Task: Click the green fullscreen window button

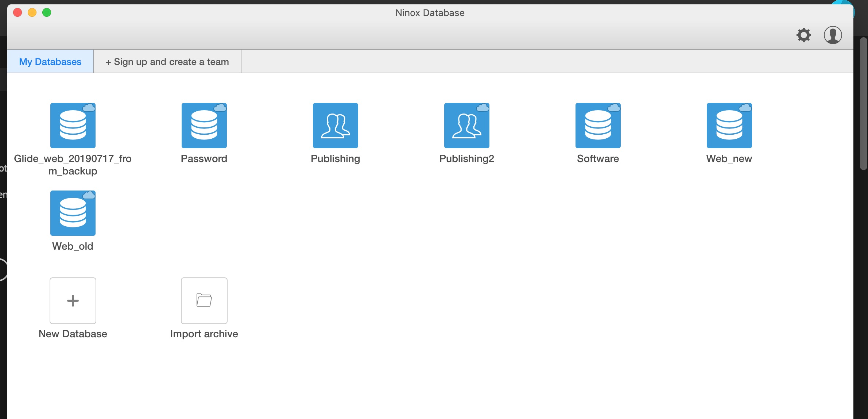Action: [x=47, y=13]
